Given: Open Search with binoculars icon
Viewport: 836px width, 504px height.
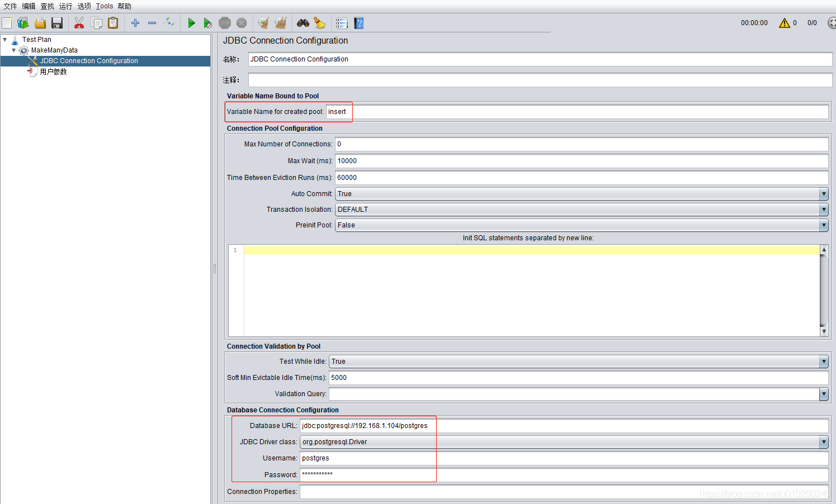Looking at the screenshot, I should 303,23.
